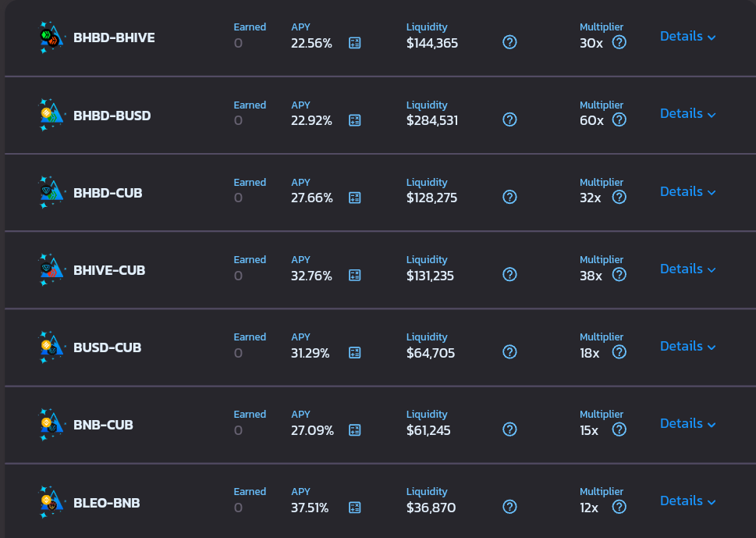
Task: Open APY calculator for BHBD-BHIVE farm
Action: [x=354, y=43]
